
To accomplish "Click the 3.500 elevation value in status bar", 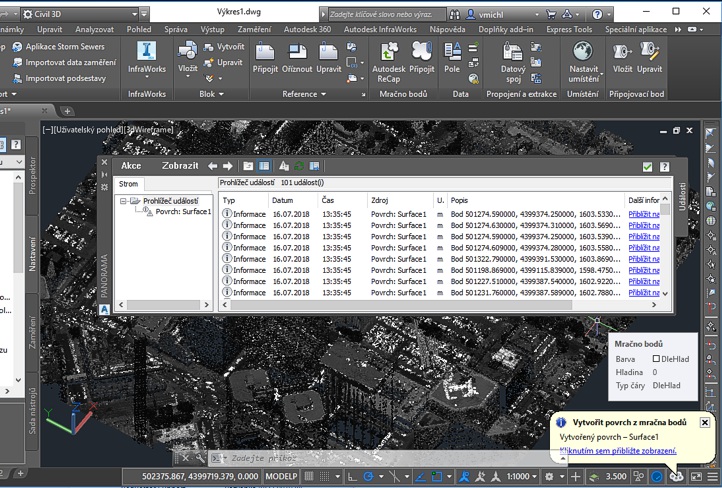I will (616, 476).
